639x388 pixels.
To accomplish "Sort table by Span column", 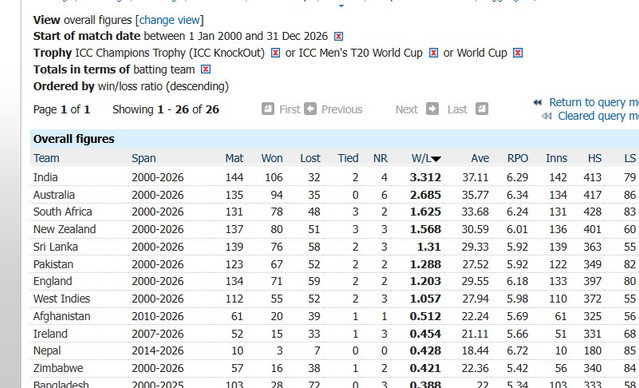I will tap(143, 158).
